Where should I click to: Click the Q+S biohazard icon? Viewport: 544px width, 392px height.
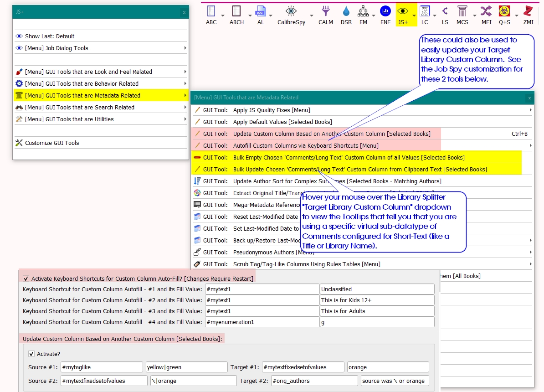pyautogui.click(x=504, y=11)
